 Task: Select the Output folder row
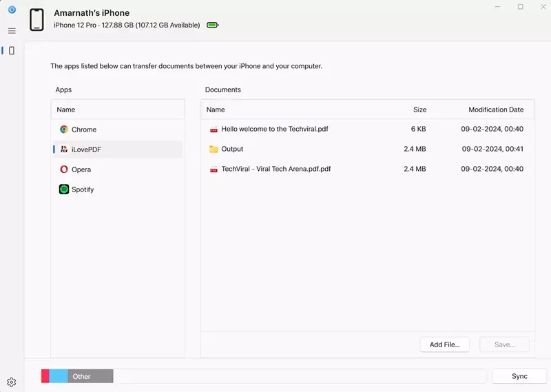[x=367, y=149]
